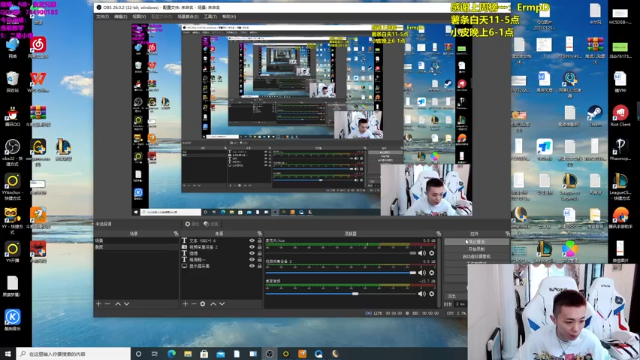
Task: Open the 视图(V) menu in OBS
Action: click(139, 17)
